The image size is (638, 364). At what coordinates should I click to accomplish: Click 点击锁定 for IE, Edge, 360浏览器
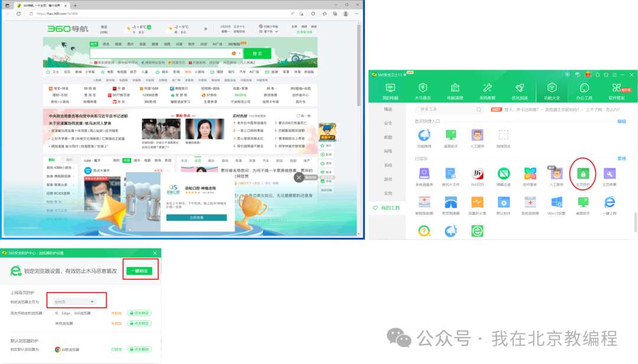139,313
